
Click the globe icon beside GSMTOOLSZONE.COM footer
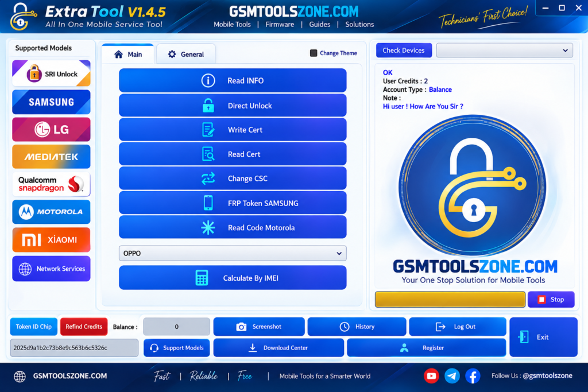tap(20, 377)
